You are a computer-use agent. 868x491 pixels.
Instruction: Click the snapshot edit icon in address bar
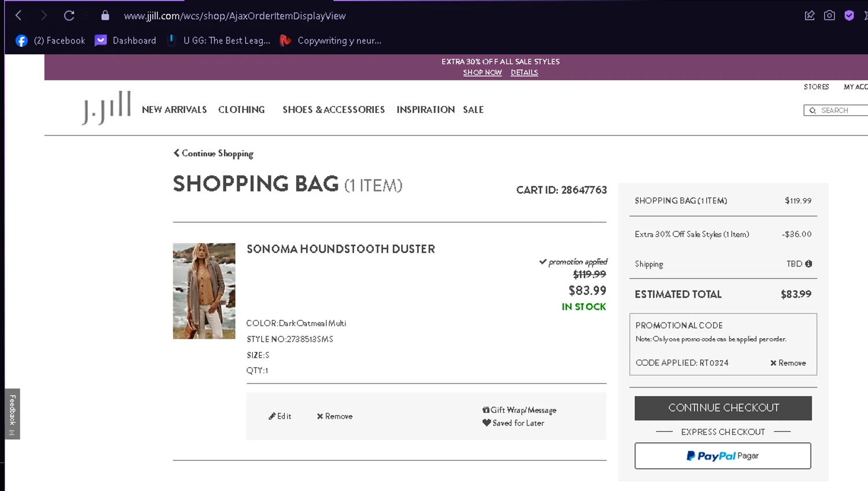pyautogui.click(x=810, y=16)
